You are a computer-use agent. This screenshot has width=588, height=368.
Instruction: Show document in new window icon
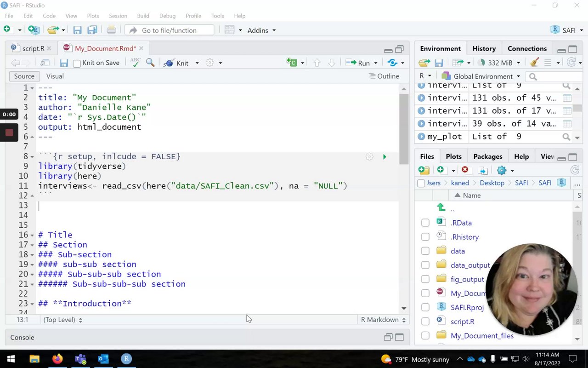click(x=45, y=63)
